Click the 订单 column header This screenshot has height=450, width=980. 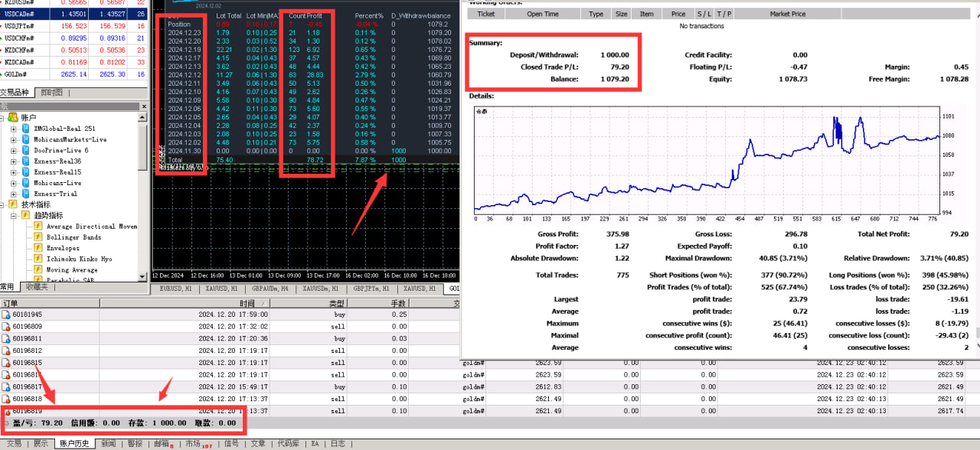pos(11,304)
